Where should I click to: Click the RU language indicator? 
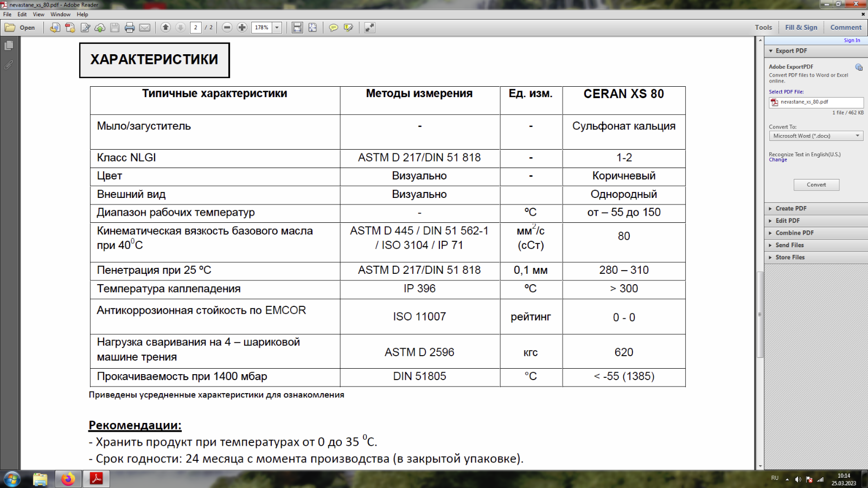[x=775, y=478]
